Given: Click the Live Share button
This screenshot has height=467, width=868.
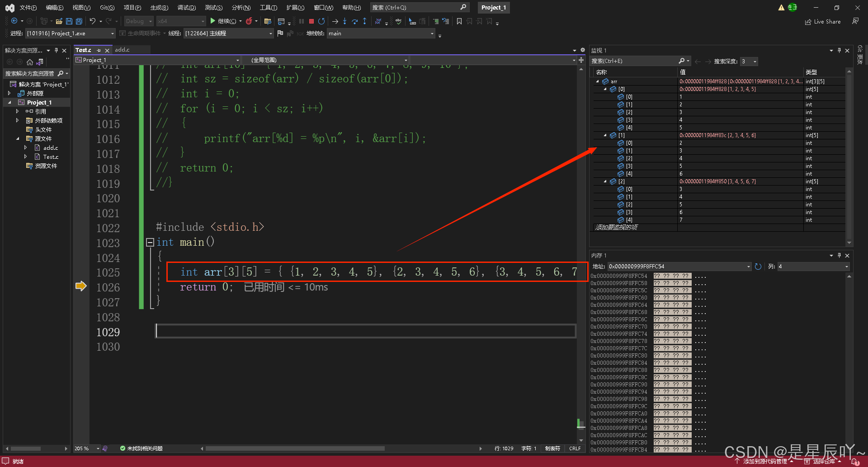Looking at the screenshot, I should (x=823, y=22).
